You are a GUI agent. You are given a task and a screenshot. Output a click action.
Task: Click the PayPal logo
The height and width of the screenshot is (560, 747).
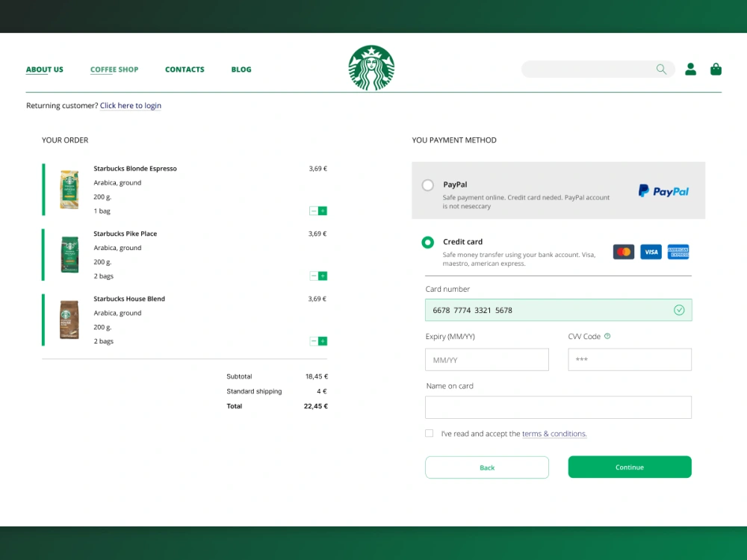[x=663, y=191]
